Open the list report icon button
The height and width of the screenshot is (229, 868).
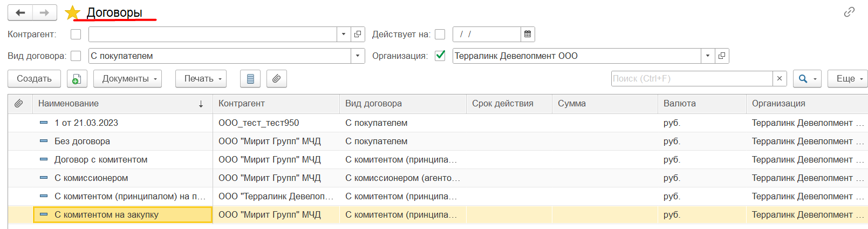point(250,79)
